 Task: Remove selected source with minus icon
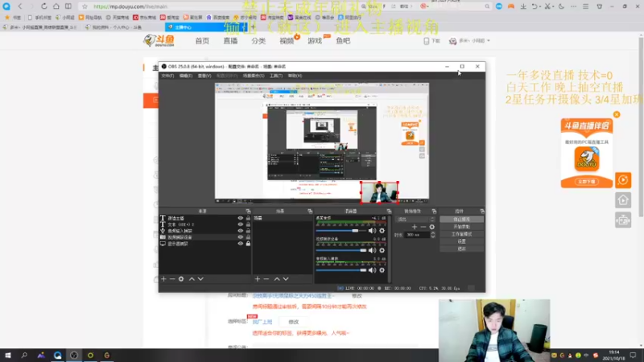pos(172,279)
